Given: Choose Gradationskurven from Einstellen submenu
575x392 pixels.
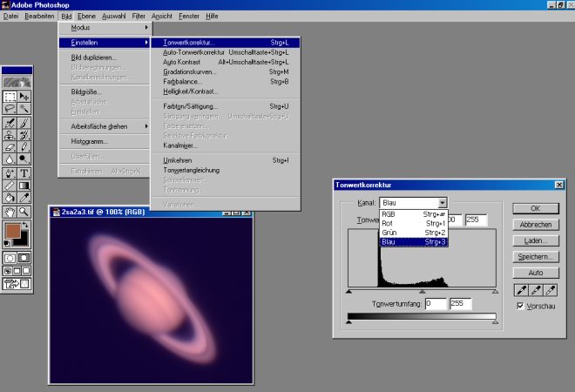Looking at the screenshot, I should coord(190,71).
